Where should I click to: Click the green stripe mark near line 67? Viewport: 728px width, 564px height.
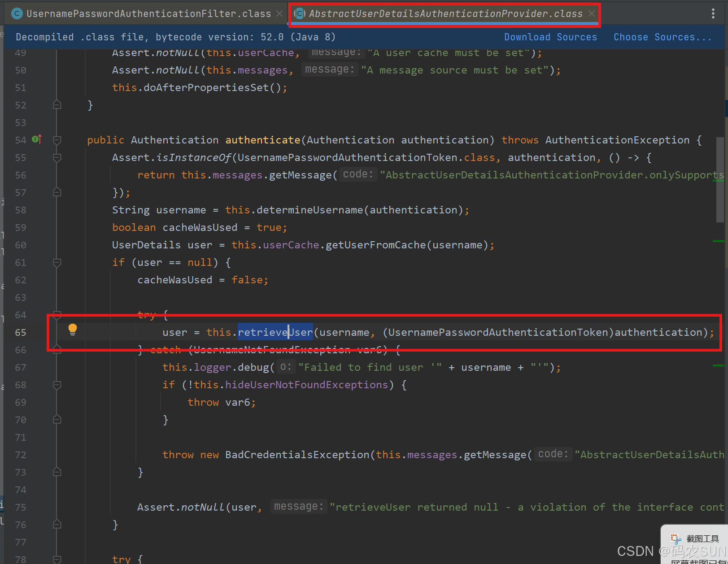[x=719, y=366]
